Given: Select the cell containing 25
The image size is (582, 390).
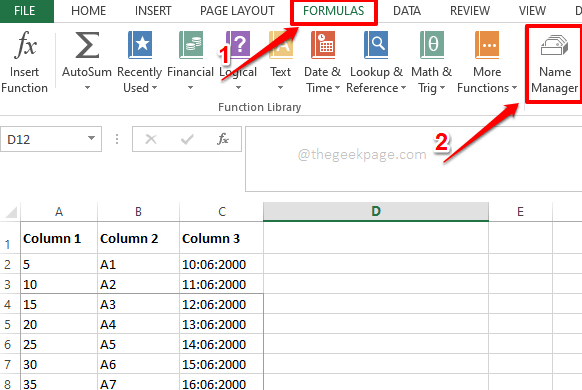Looking at the screenshot, I should tap(59, 344).
